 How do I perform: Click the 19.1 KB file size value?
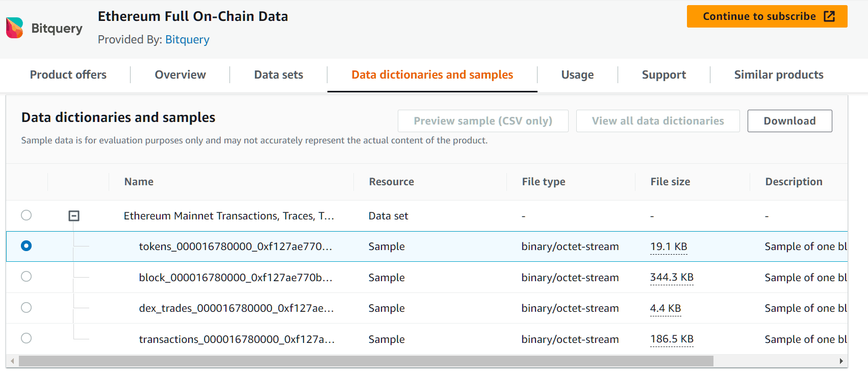pos(669,246)
